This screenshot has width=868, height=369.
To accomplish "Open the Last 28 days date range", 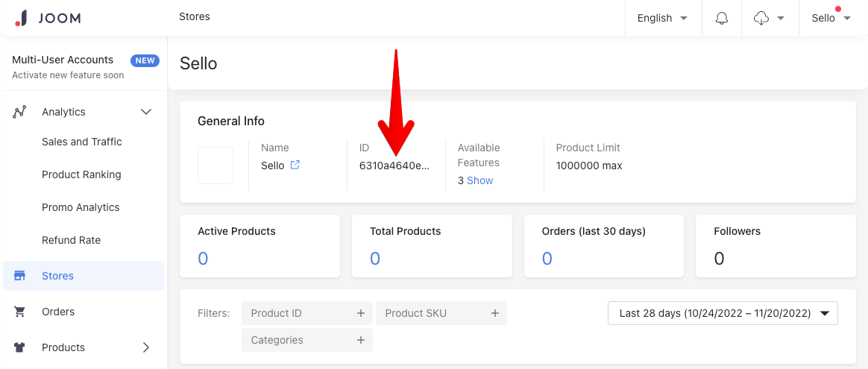I will tap(723, 313).
